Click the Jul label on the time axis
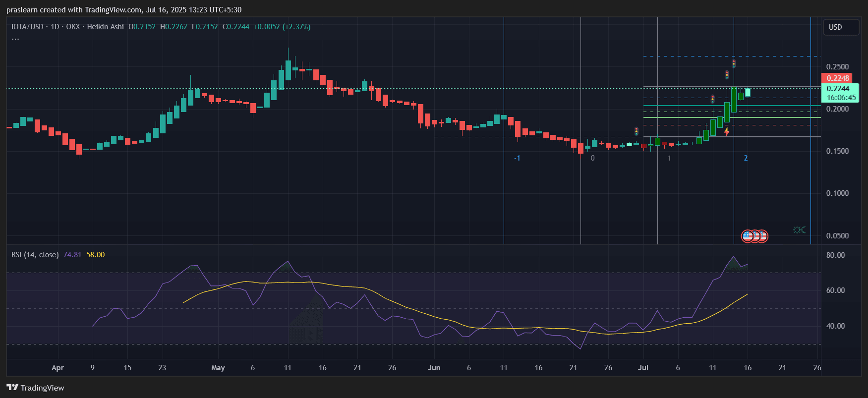The width and height of the screenshot is (868, 398). pos(643,368)
